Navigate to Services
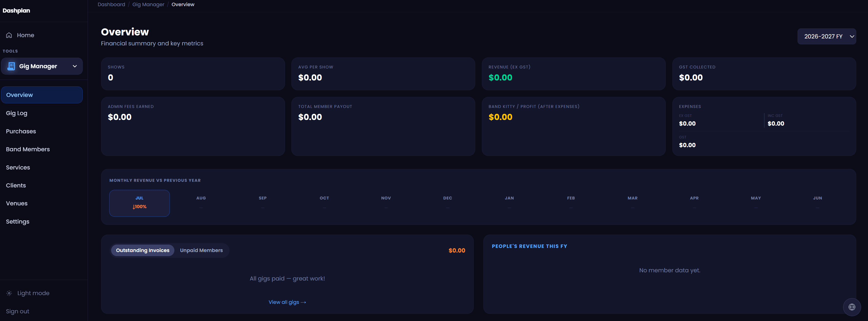This screenshot has width=868, height=321. 18,167
